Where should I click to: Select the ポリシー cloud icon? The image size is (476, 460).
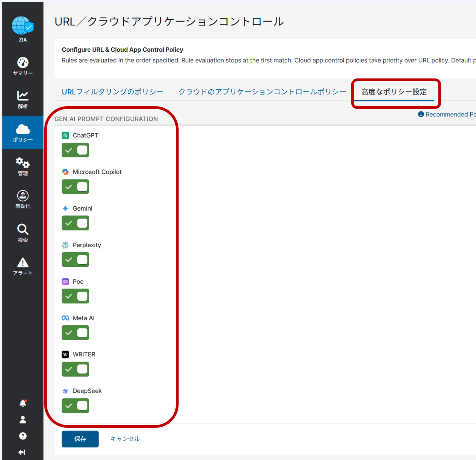point(23,129)
